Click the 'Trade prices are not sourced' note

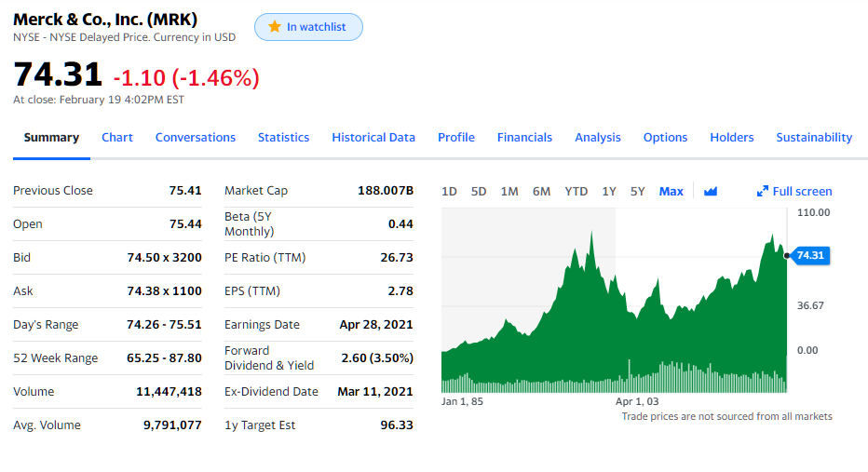click(726, 416)
